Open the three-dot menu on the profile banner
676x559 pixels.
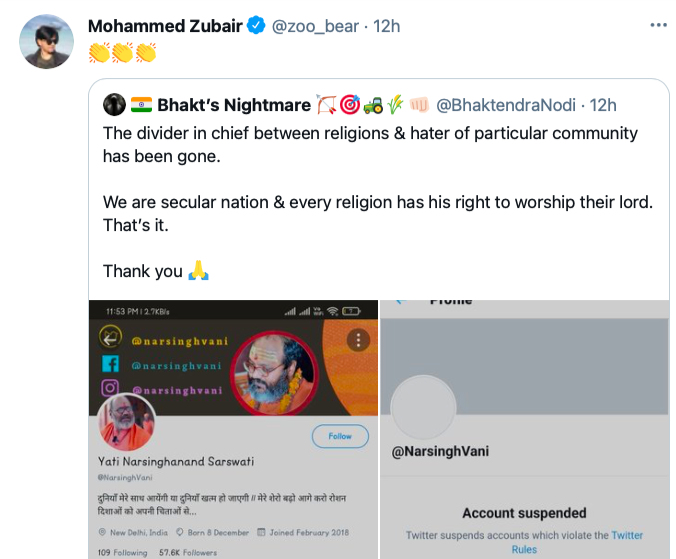[358, 340]
